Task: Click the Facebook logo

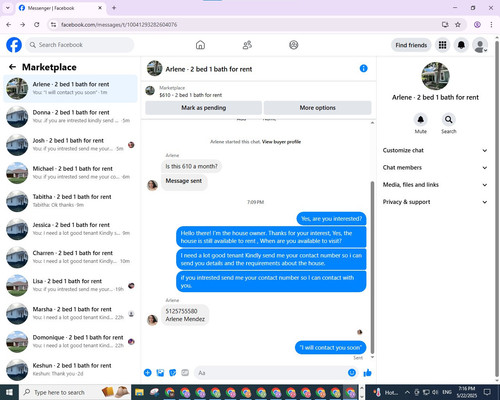Action: pos(14,45)
